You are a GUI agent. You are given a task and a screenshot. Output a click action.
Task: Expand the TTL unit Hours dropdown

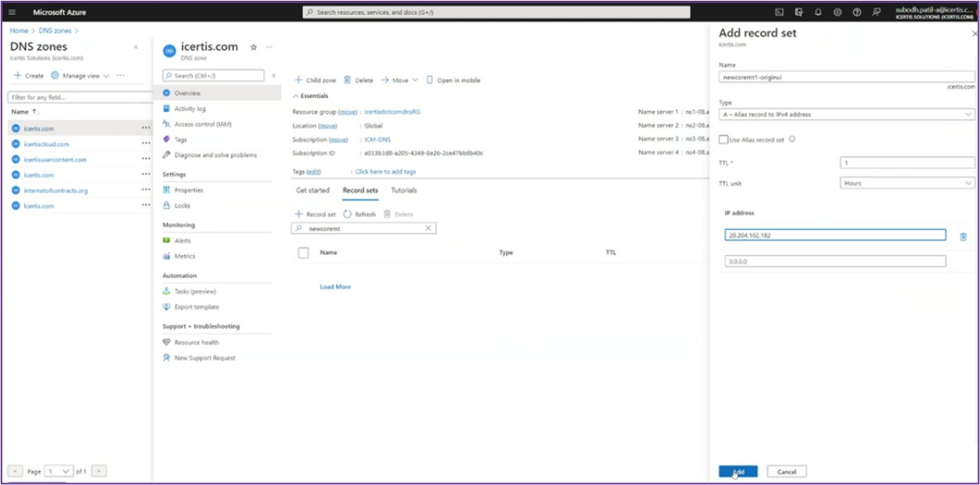pos(907,183)
